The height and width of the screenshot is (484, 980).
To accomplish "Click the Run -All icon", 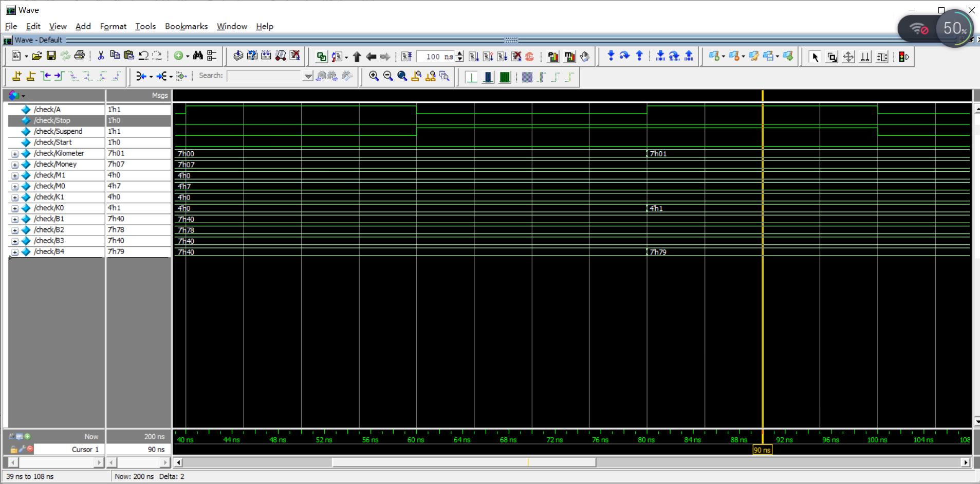I will [502, 57].
